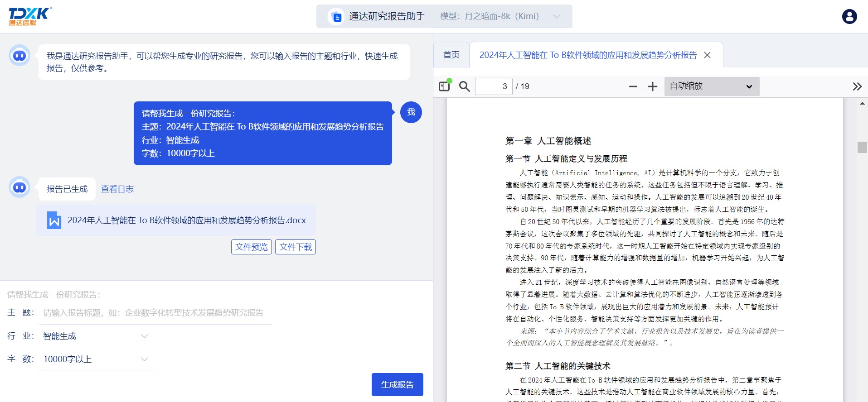
Task: Focus the 主题 report title input
Action: [x=155, y=313]
